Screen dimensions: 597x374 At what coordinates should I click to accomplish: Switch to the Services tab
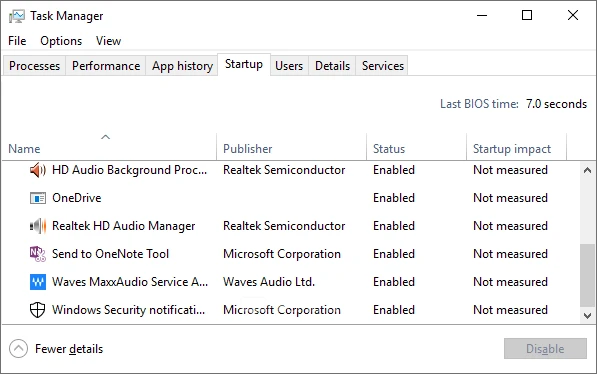(x=383, y=66)
